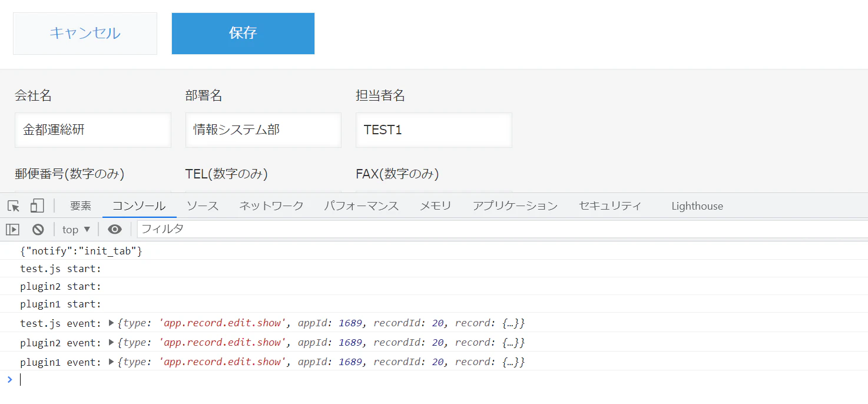Image resolution: width=868 pixels, height=404 pixels.
Task: Open live expression eye icon
Action: (115, 229)
